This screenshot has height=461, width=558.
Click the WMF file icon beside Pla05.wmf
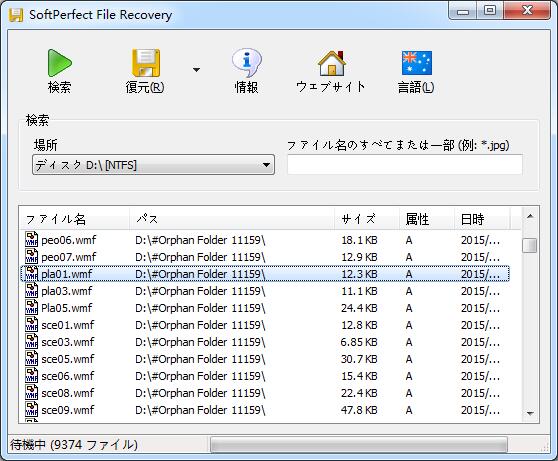point(31,308)
